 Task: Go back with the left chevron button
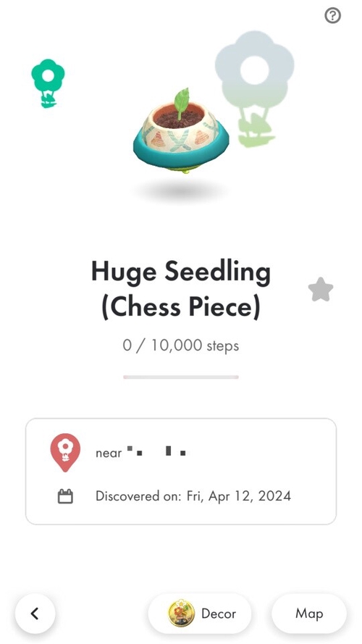pos(35,614)
